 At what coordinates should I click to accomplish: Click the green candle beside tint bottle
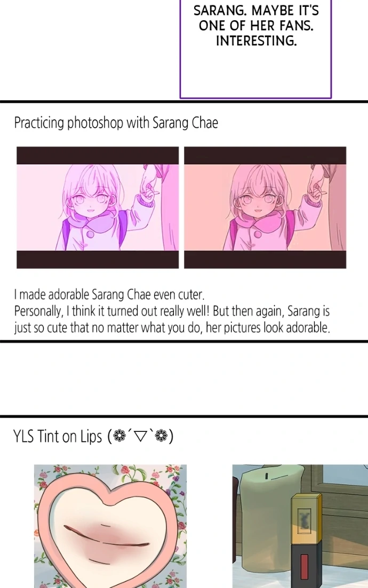coord(263,525)
